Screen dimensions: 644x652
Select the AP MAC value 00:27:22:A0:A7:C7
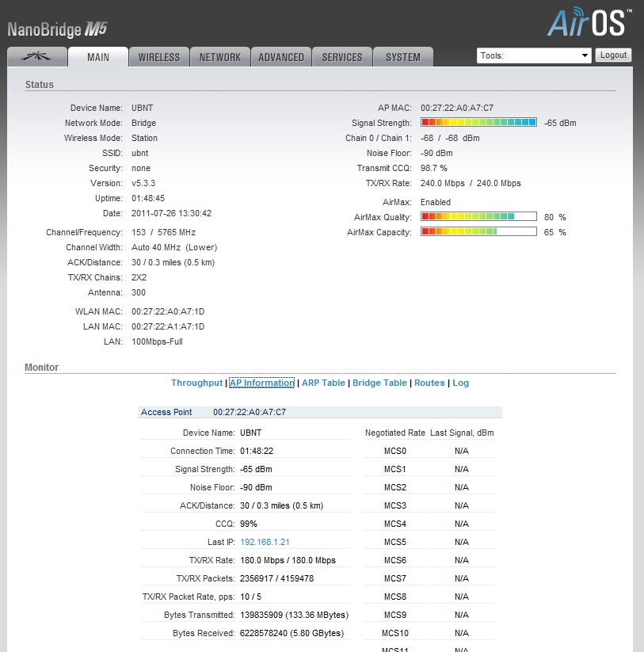457,108
